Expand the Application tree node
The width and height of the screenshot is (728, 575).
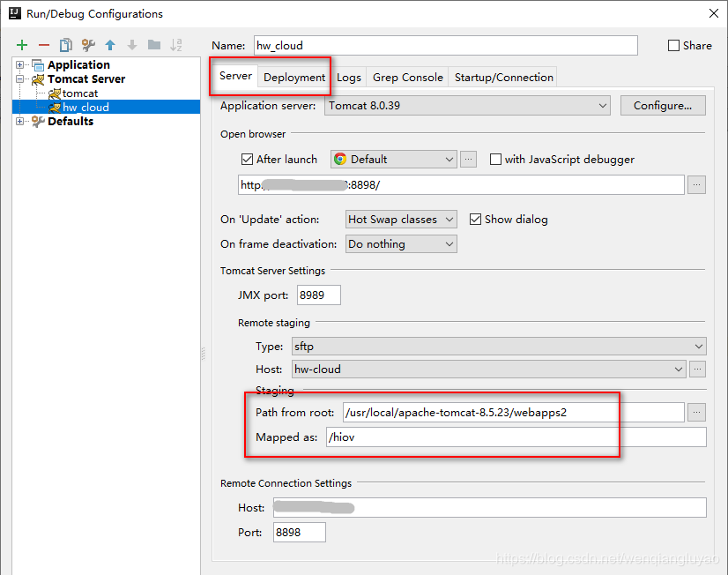pos(20,65)
